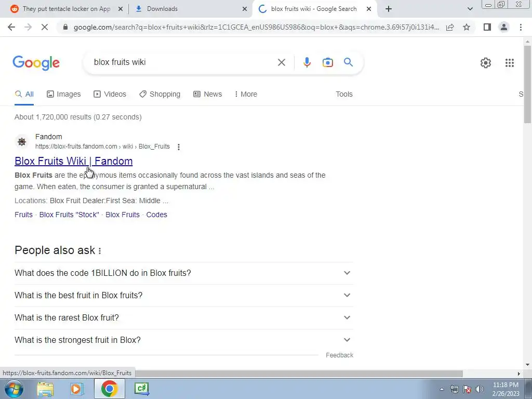Close the Downloads tab
This screenshot has height=399, width=532.
(x=244, y=9)
